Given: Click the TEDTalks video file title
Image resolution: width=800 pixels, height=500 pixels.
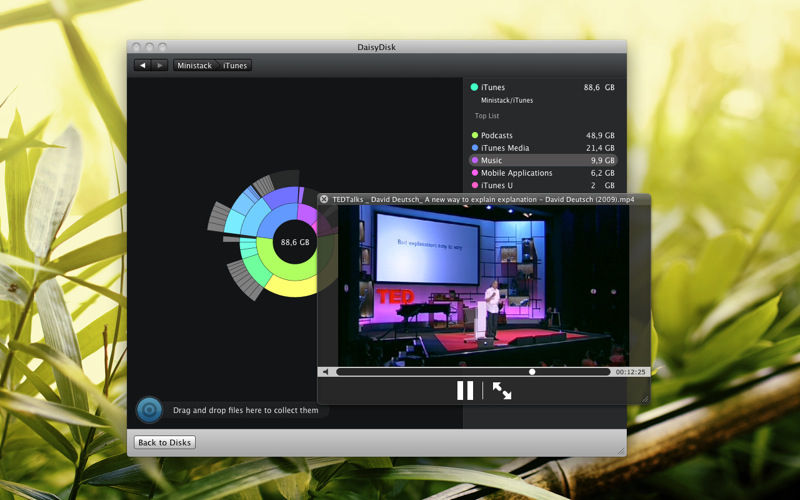Looking at the screenshot, I should pos(483,199).
